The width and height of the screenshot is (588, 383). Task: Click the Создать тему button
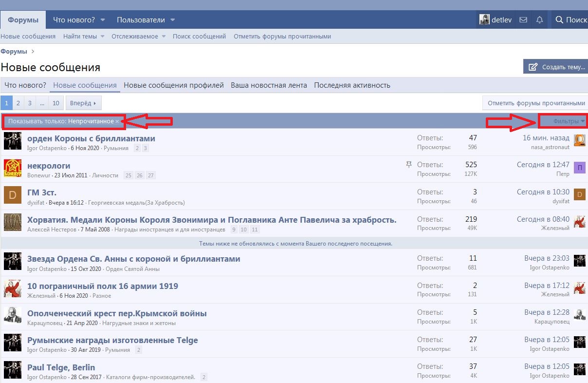555,67
